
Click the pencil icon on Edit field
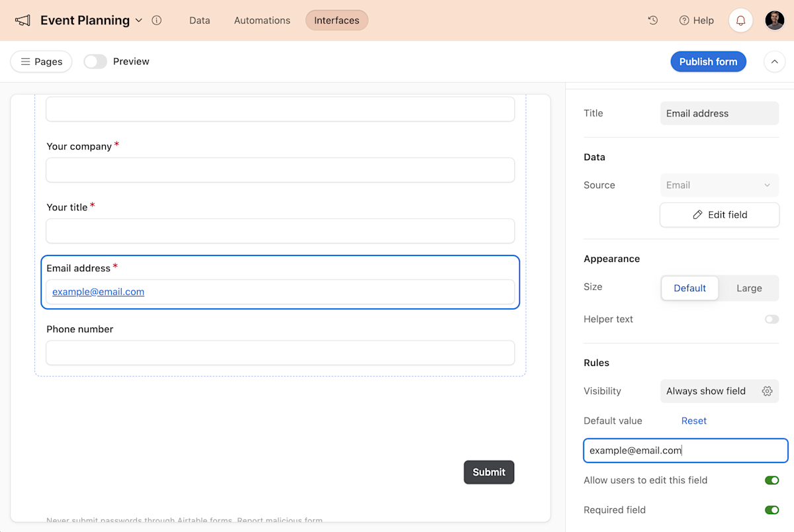tap(697, 214)
